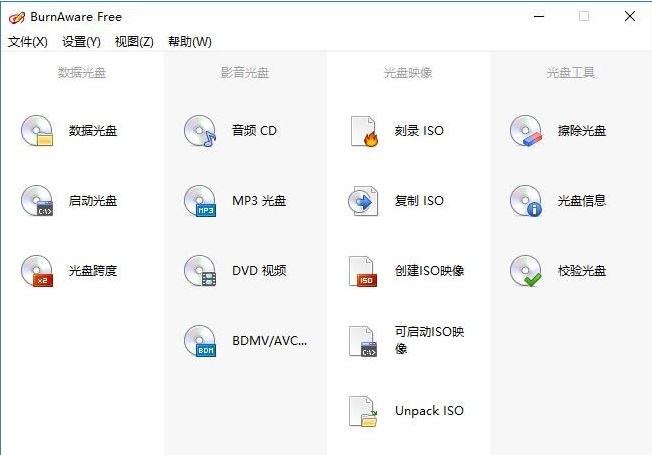Click the 刻录 ISO flame icon
Screen dimensions: 652x455
364,131
